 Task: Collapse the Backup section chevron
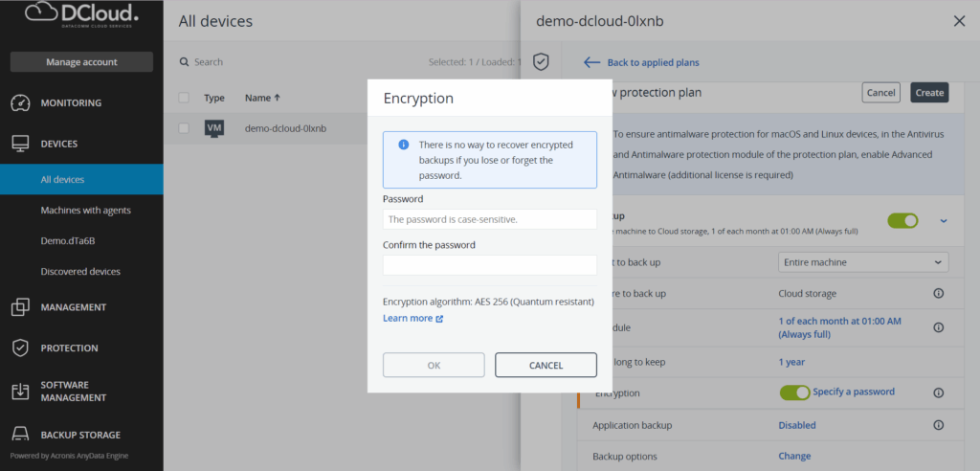pyautogui.click(x=944, y=220)
